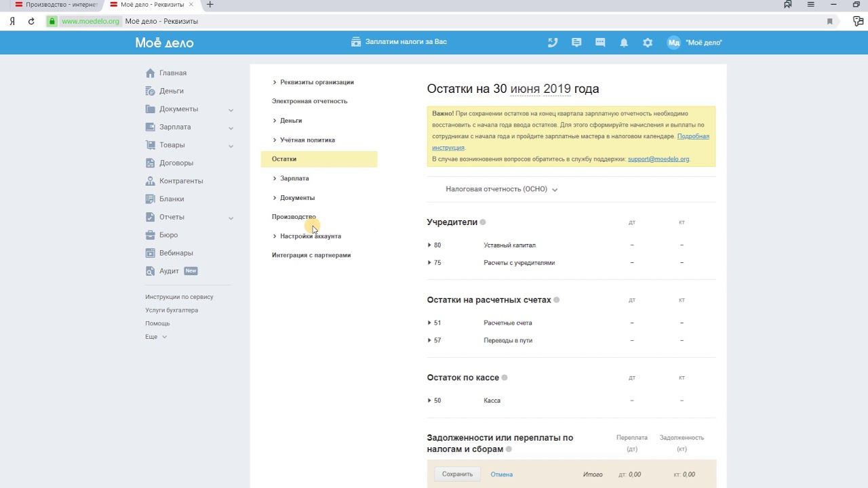Click the browser address bar URL
The width and height of the screenshot is (868, 488).
tap(90, 21)
